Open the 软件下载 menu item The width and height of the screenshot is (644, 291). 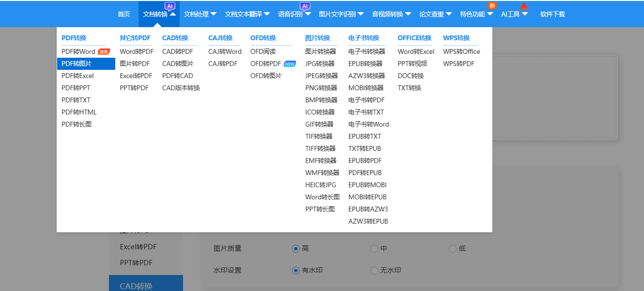(x=552, y=14)
